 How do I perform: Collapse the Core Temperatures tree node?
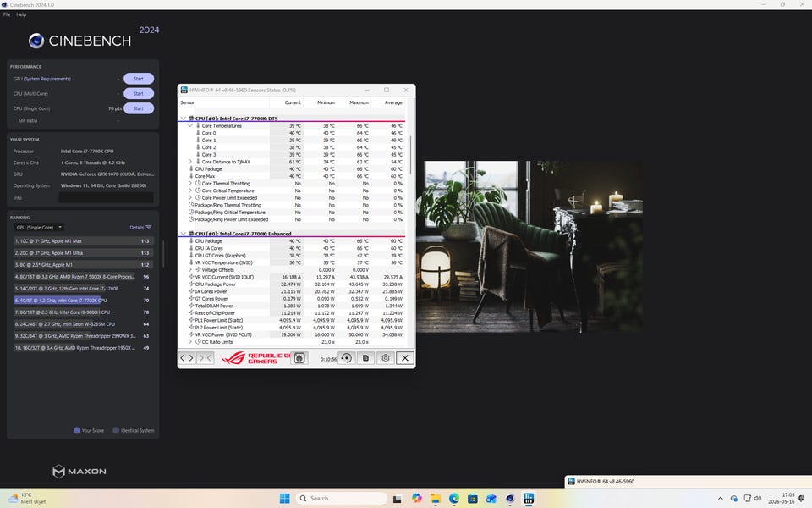pos(190,125)
